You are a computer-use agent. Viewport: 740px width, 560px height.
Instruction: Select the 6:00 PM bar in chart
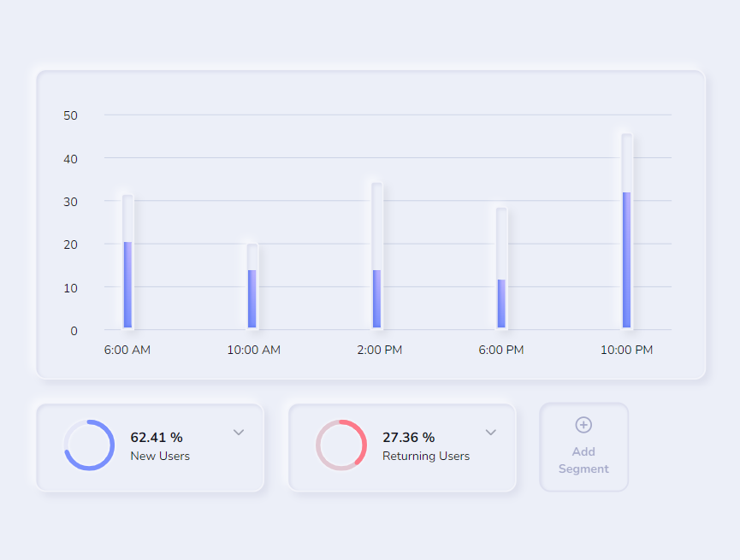point(501,268)
